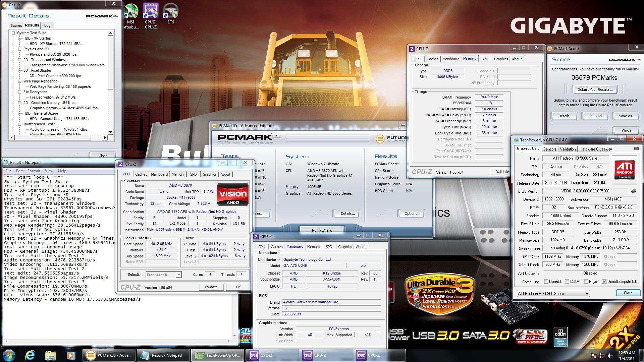Click Options button in PCMark05 window
Viewport: 644px width, 362px height.
coord(412,214)
